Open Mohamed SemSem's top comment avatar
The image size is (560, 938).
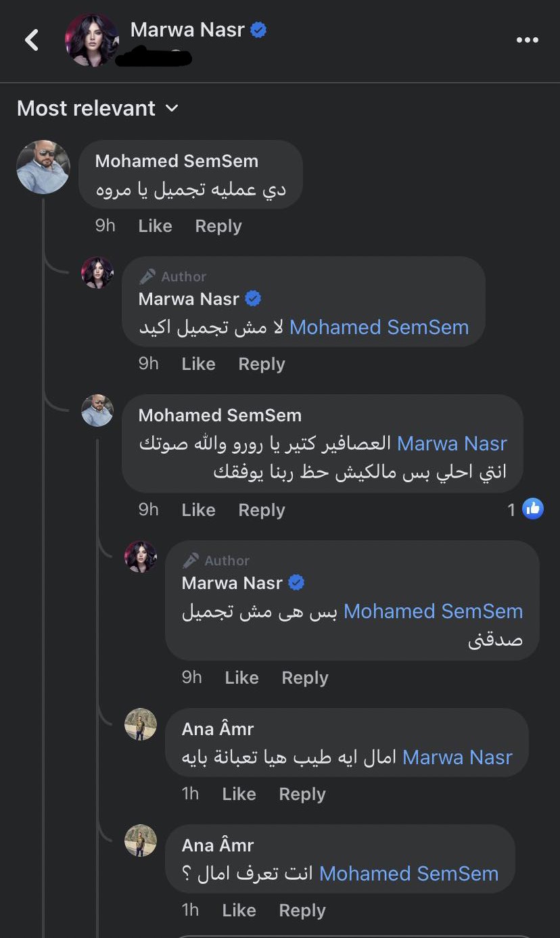click(x=43, y=167)
